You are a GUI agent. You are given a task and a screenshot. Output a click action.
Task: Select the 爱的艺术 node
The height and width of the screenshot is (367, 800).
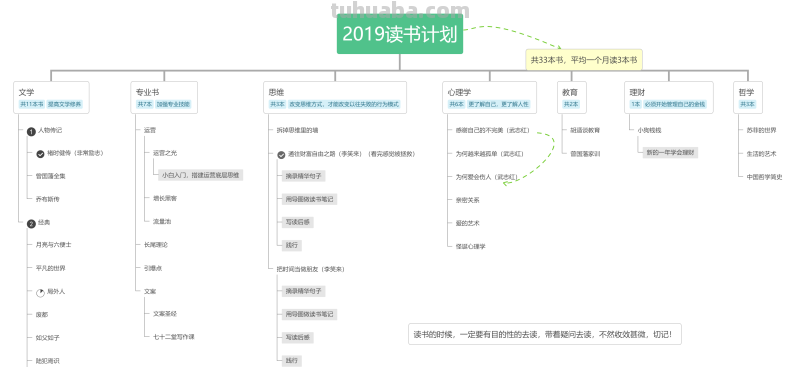point(467,224)
